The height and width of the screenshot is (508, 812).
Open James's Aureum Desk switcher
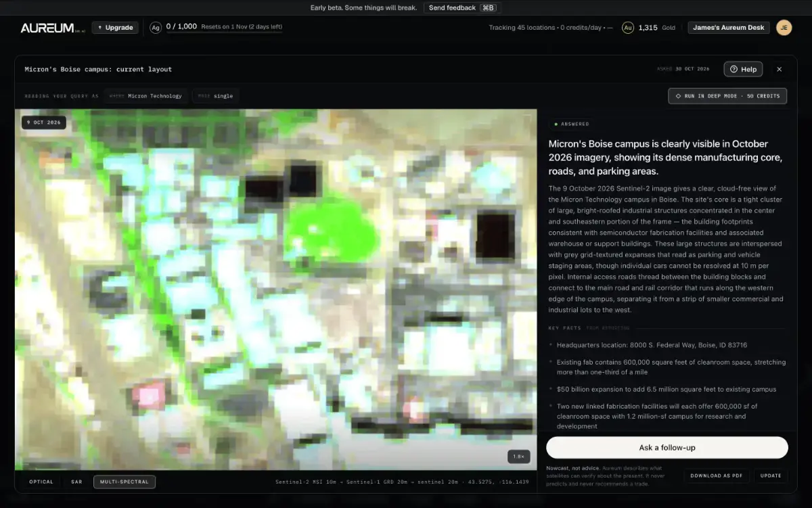(728, 28)
